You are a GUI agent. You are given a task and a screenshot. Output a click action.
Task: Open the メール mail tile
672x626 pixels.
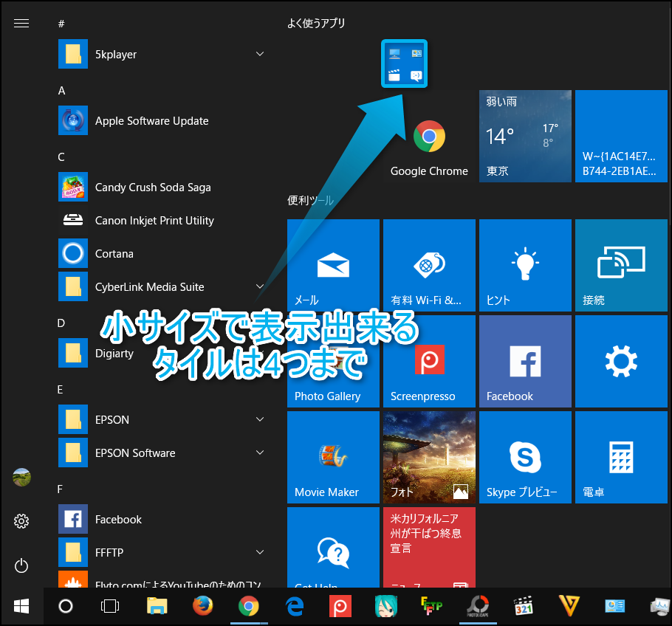pos(333,266)
